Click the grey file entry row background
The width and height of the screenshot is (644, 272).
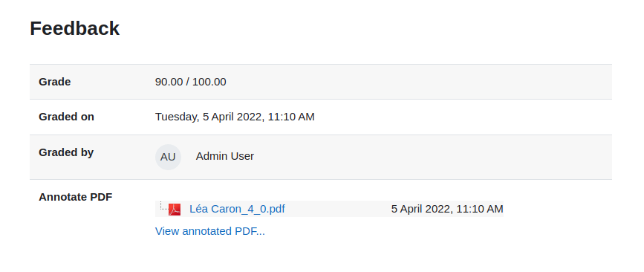(x=336, y=209)
